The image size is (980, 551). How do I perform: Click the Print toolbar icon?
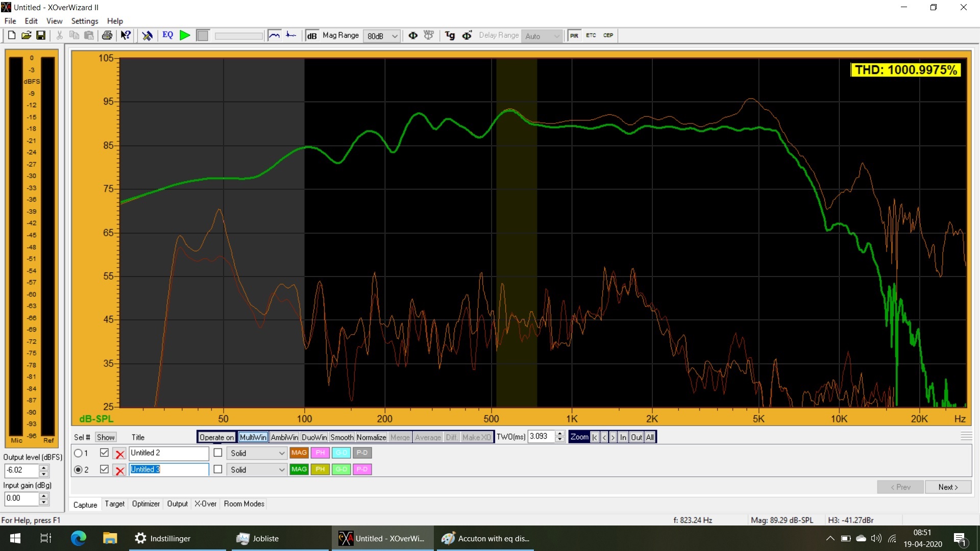[107, 35]
